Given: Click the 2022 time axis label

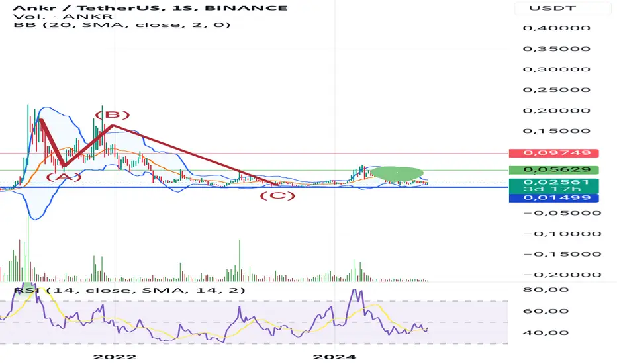Looking at the screenshot, I should point(115,357).
